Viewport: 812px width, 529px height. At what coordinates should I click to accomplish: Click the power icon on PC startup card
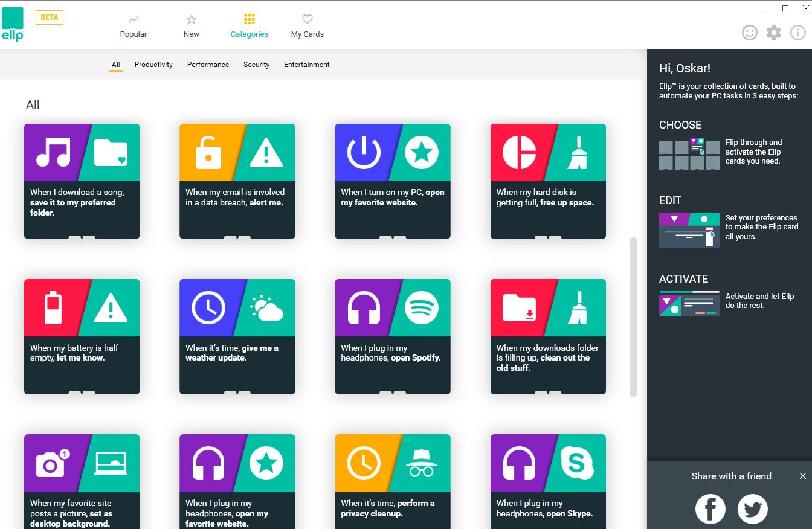(x=364, y=152)
